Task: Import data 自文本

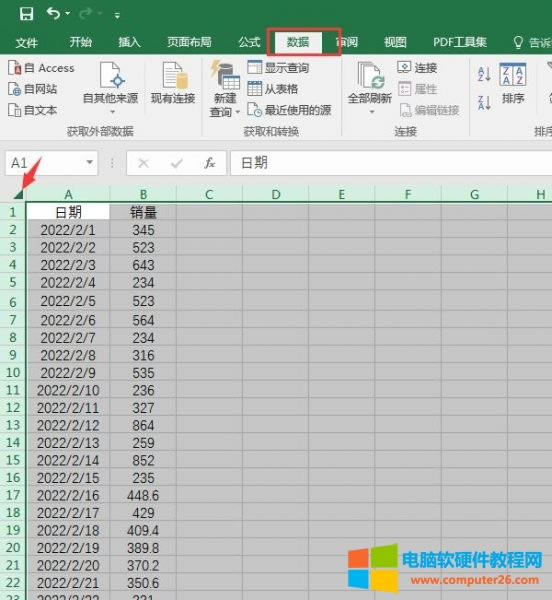Action: pyautogui.click(x=33, y=110)
